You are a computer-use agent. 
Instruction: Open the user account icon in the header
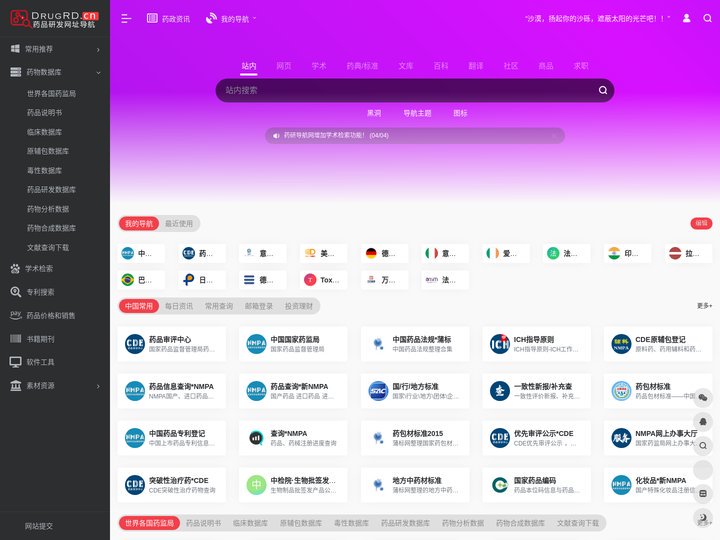[x=686, y=18]
